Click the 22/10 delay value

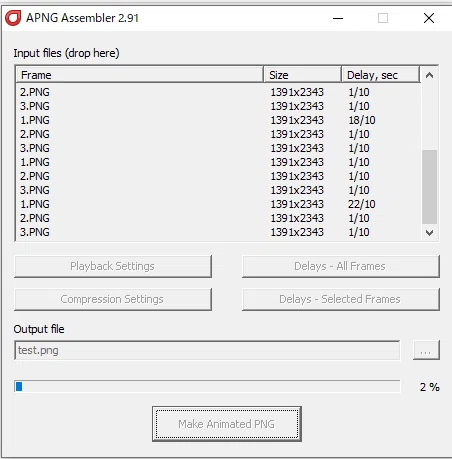(x=362, y=204)
